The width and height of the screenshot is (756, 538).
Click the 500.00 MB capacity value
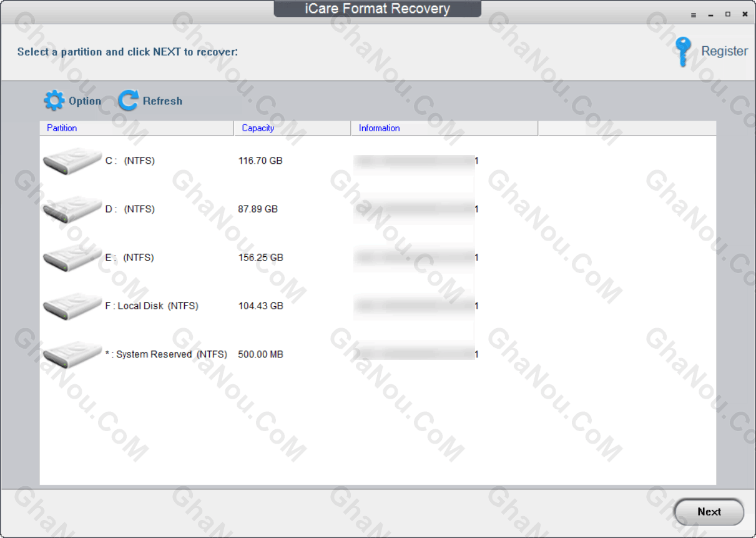[x=261, y=354]
